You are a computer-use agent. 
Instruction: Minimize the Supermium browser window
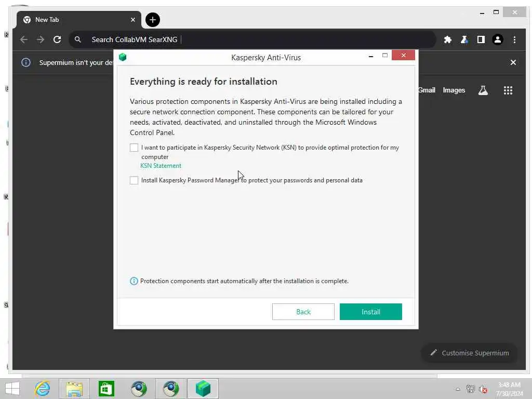coord(482,13)
